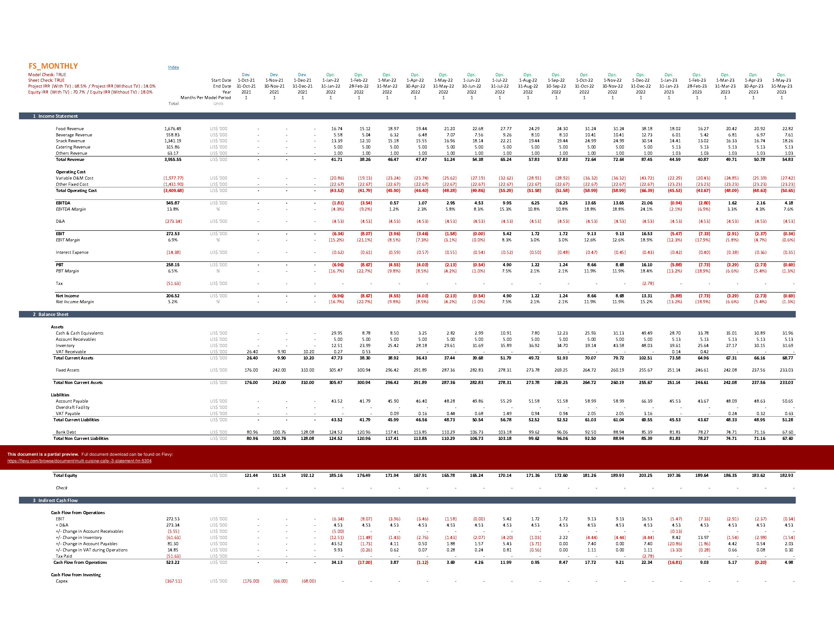Screen dimensions: 834x644
Task: Select EBIT total value 272.53 in Income Statement
Action: click(x=173, y=234)
